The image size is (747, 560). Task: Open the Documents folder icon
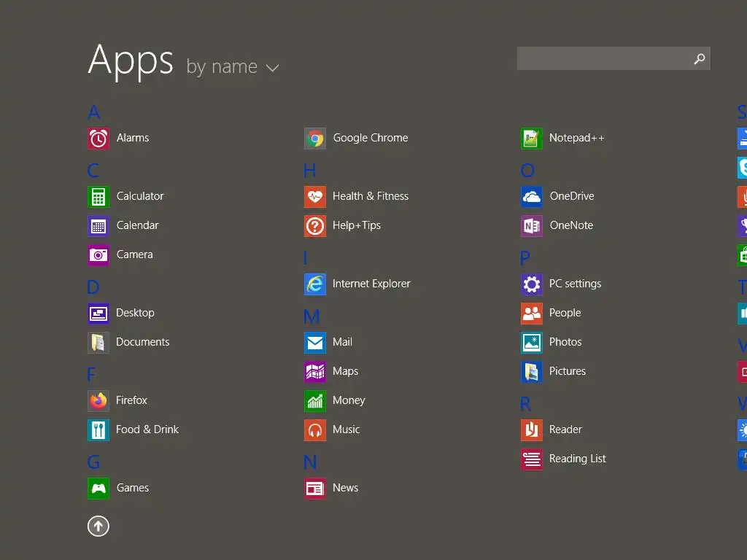(98, 343)
